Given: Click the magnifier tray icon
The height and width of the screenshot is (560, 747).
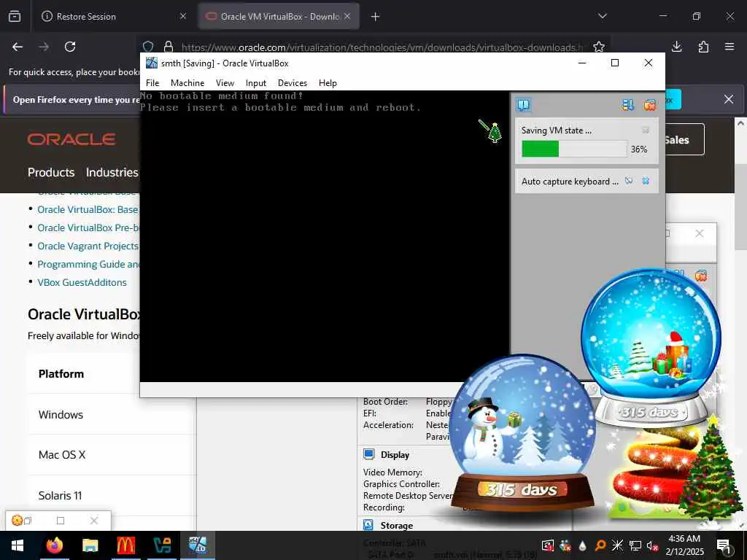Looking at the screenshot, I should pyautogui.click(x=600, y=545).
